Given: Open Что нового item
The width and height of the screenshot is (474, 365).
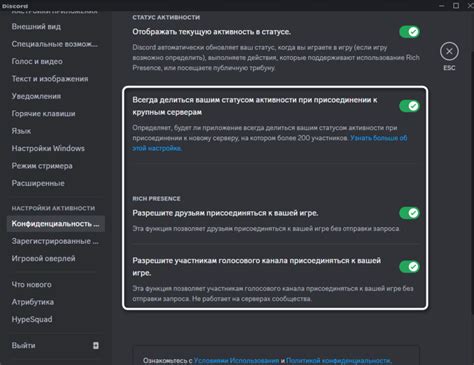Looking at the screenshot, I should click(x=56, y=285).
